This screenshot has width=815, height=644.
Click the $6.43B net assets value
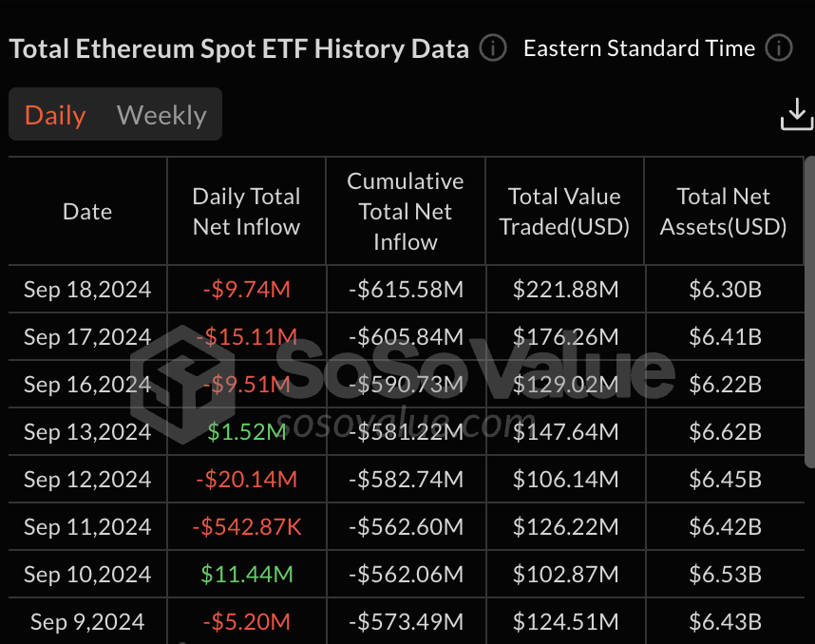[725, 622]
